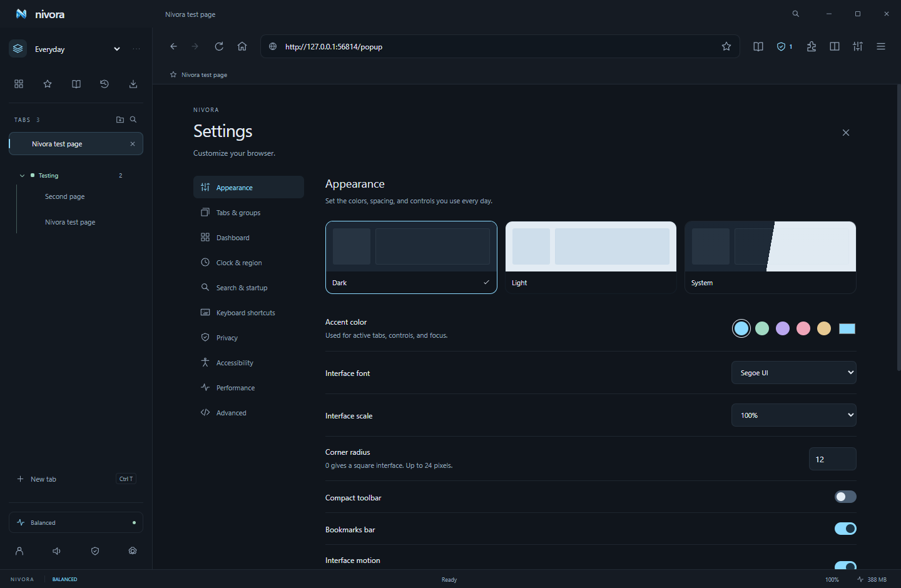Image resolution: width=901 pixels, height=588 pixels.
Task: Open the Balanced performance mode selector
Action: coord(76,522)
